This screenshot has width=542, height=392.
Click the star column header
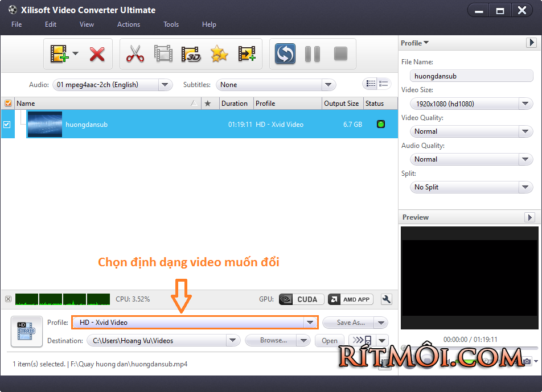210,104
